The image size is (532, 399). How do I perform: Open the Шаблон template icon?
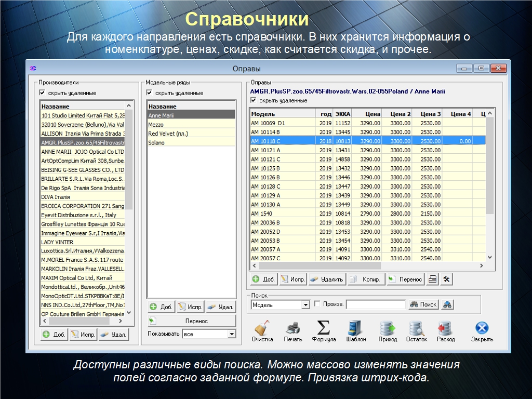[x=356, y=328]
